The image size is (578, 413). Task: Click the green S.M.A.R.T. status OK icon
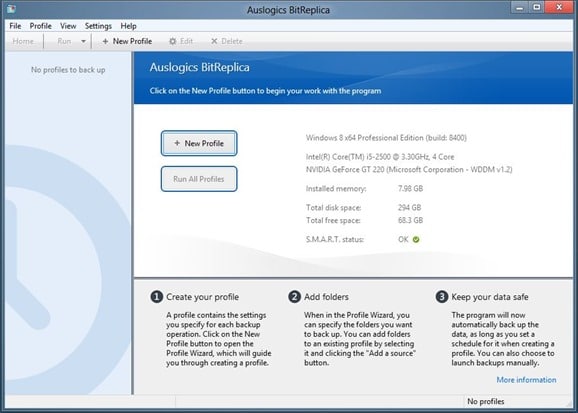click(x=416, y=240)
